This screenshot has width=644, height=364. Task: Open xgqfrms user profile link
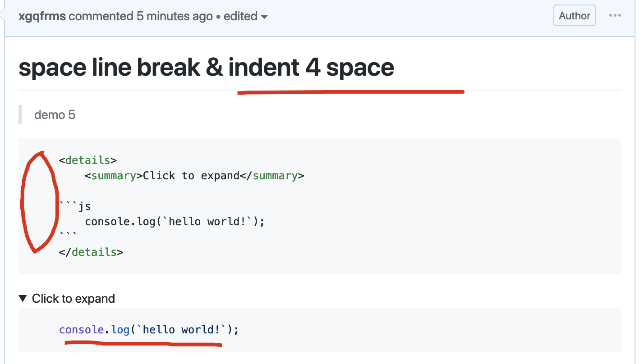[42, 16]
